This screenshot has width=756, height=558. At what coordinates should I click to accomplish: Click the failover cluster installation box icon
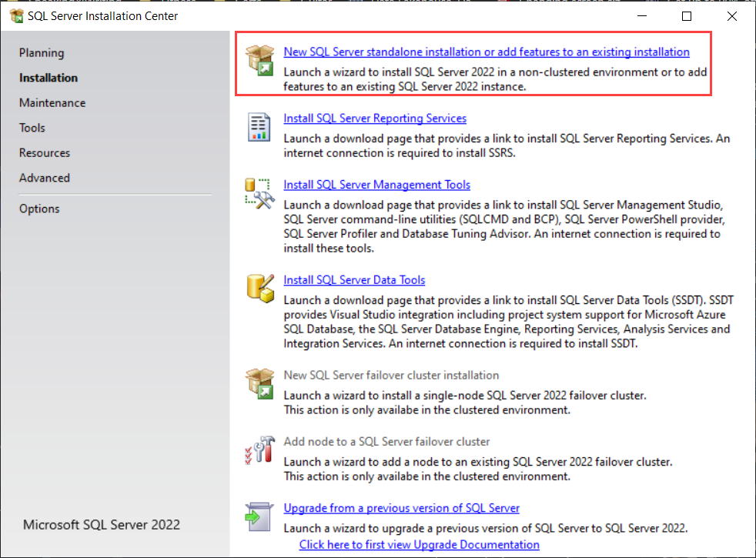pos(260,383)
